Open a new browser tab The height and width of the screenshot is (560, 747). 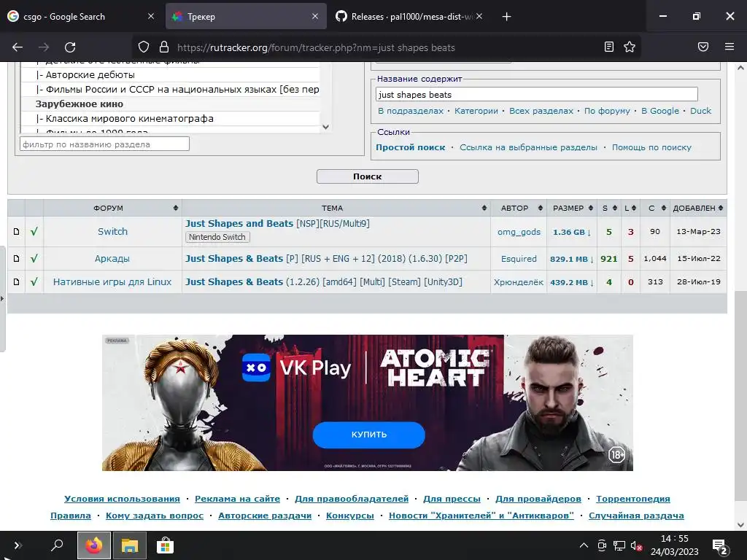tap(506, 17)
